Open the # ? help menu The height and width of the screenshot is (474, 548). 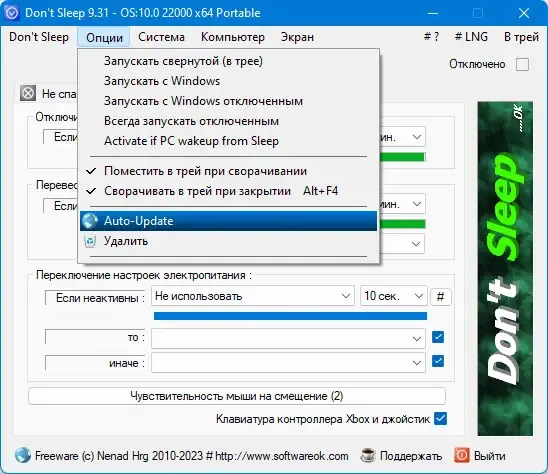(x=431, y=37)
